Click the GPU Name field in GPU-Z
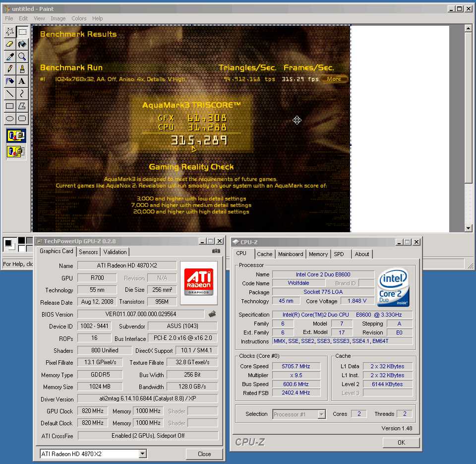The height and width of the screenshot is (464, 476). click(127, 265)
